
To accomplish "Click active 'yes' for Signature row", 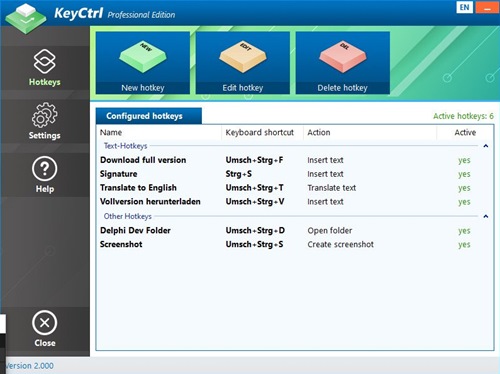I will 464,174.
